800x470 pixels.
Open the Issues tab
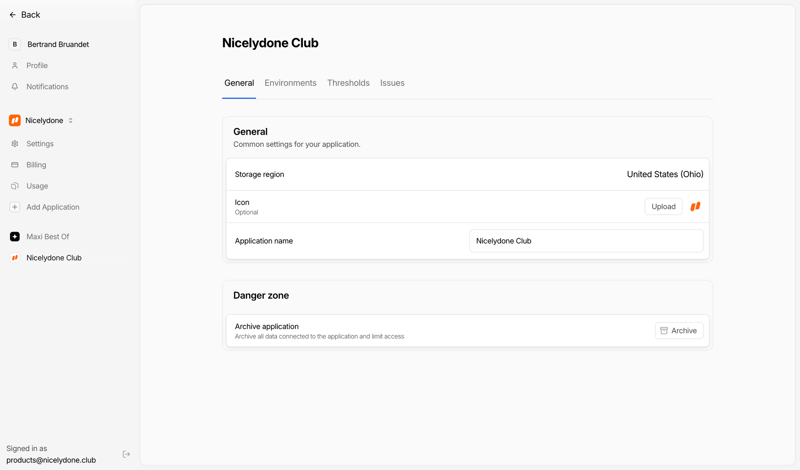coord(392,83)
